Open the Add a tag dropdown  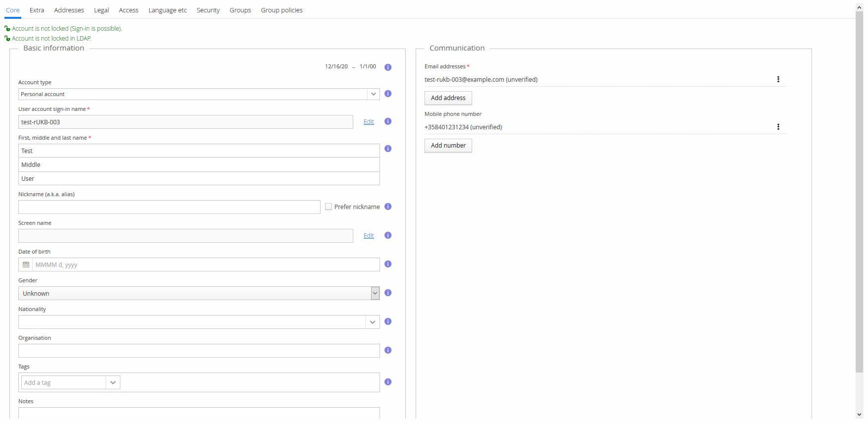113,382
